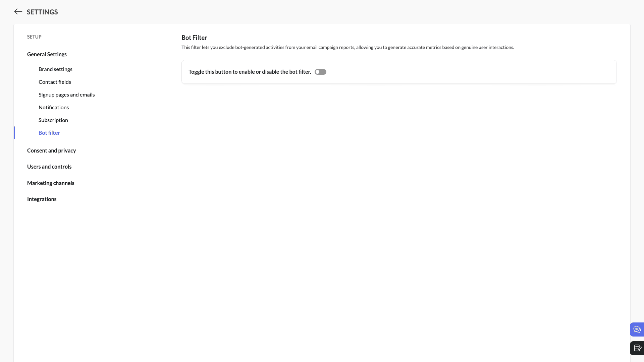Open Brand settings in the sidebar
The height and width of the screenshot is (362, 644).
(55, 69)
